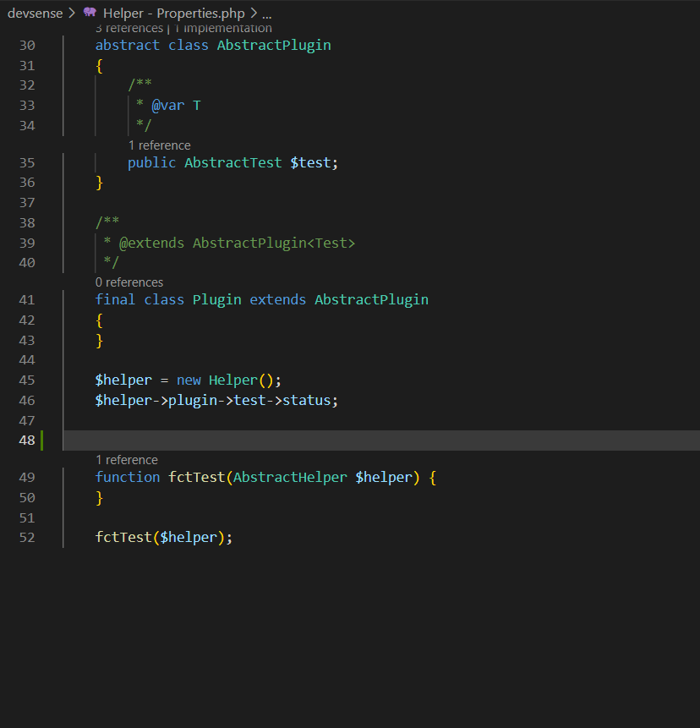This screenshot has width=700, height=728.
Task: Click AbstractTest type on line 35
Action: (x=232, y=163)
